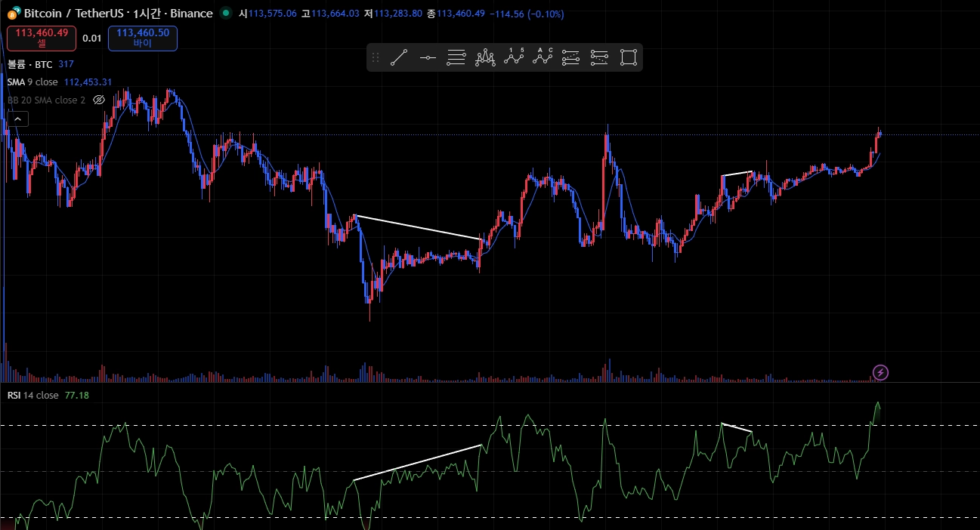980x530 pixels.
Task: Open the lightning replay icon near volume
Action: point(881,372)
